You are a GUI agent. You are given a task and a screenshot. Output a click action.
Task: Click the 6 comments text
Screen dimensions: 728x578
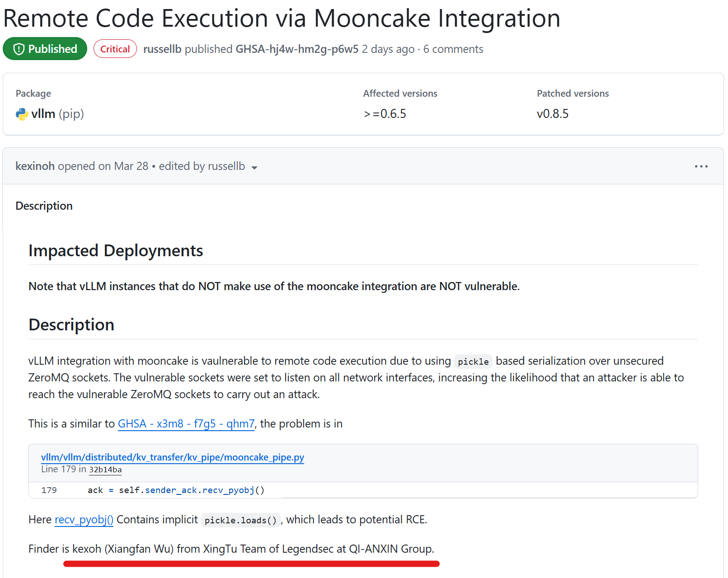point(453,49)
